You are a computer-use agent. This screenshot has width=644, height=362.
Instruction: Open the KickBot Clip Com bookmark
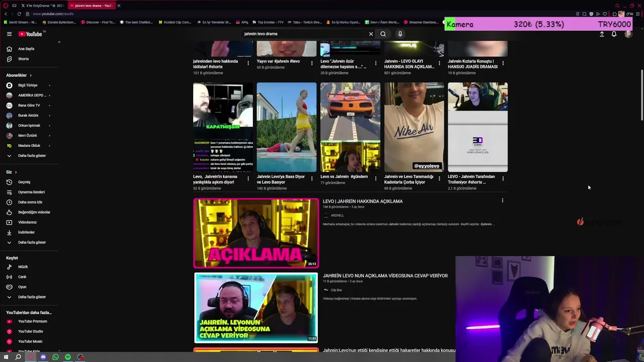[175, 22]
